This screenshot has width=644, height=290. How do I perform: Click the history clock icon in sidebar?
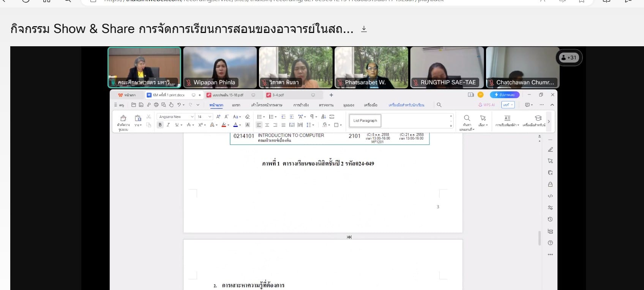[x=550, y=219]
